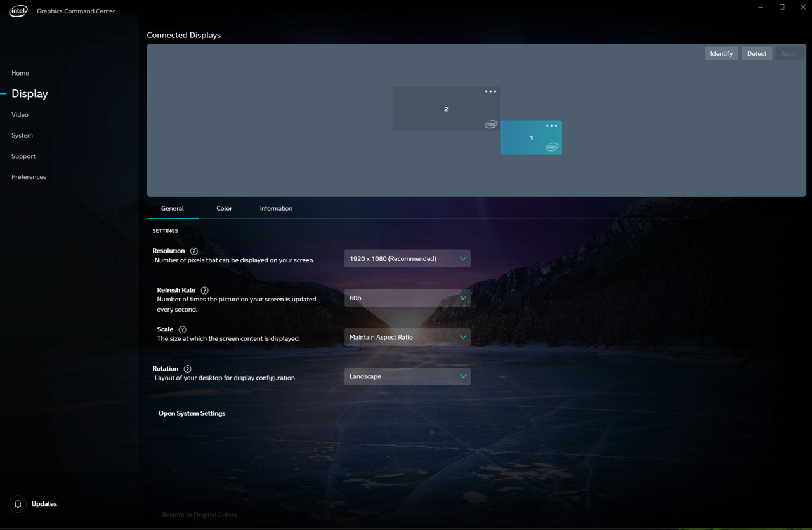Go to Home in the sidebar
812x530 pixels.
point(20,73)
